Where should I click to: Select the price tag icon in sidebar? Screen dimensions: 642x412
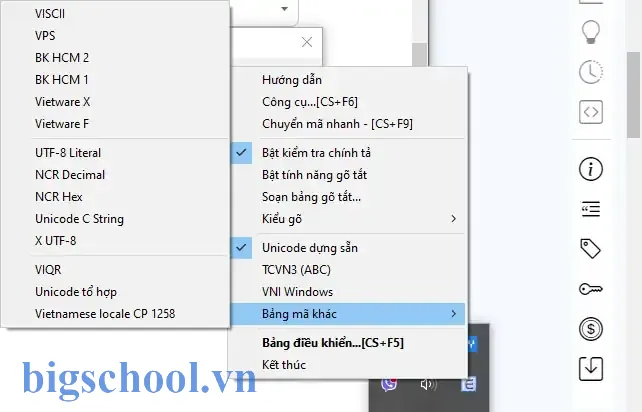coord(590,249)
